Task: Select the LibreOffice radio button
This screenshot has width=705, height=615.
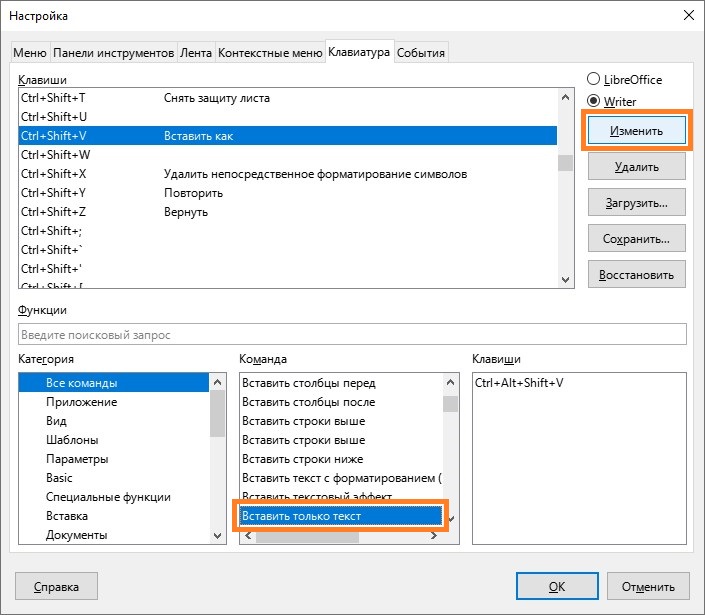Action: [594, 80]
